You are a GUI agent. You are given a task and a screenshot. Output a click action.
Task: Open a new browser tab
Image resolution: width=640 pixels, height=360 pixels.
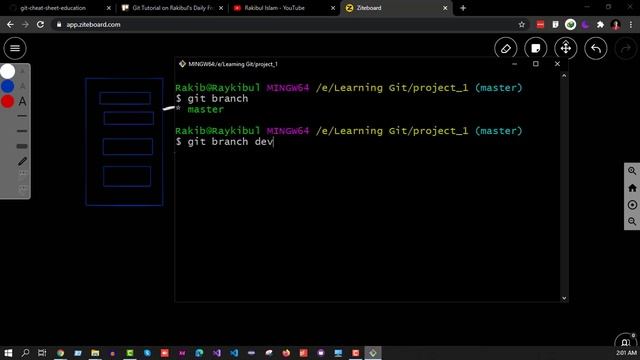(x=463, y=8)
